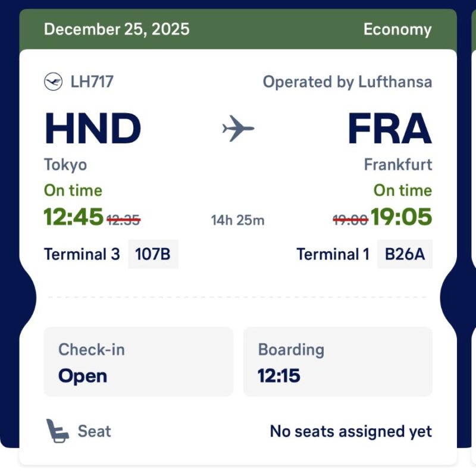
Task: Open the Boarding 12:15 card
Action: 337,362
